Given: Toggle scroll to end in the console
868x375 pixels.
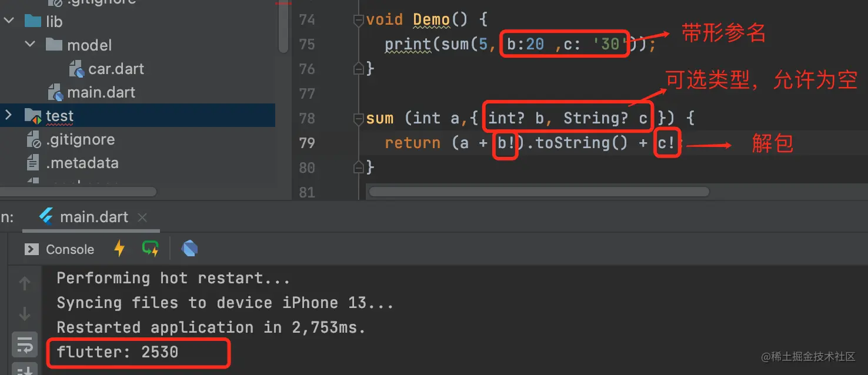Looking at the screenshot, I should click(25, 370).
